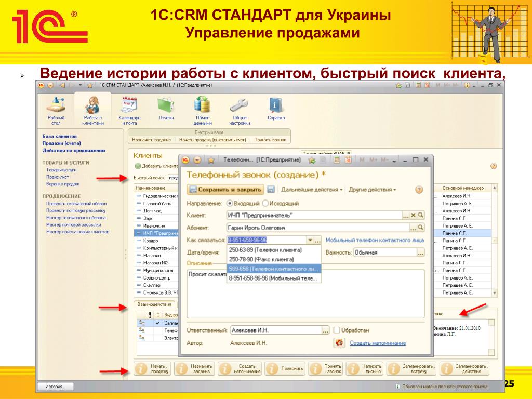Click the Быстрый поиск input field
This screenshot has width=532, height=399.
[174, 178]
